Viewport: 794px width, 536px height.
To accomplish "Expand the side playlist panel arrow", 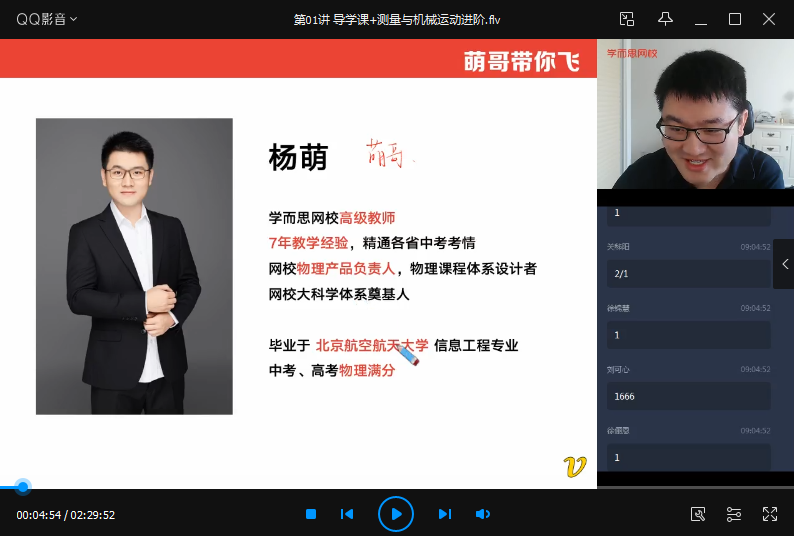I will 784,265.
